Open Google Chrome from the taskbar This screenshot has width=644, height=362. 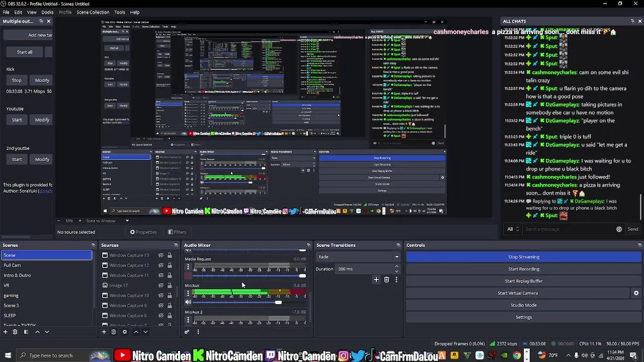point(517,355)
